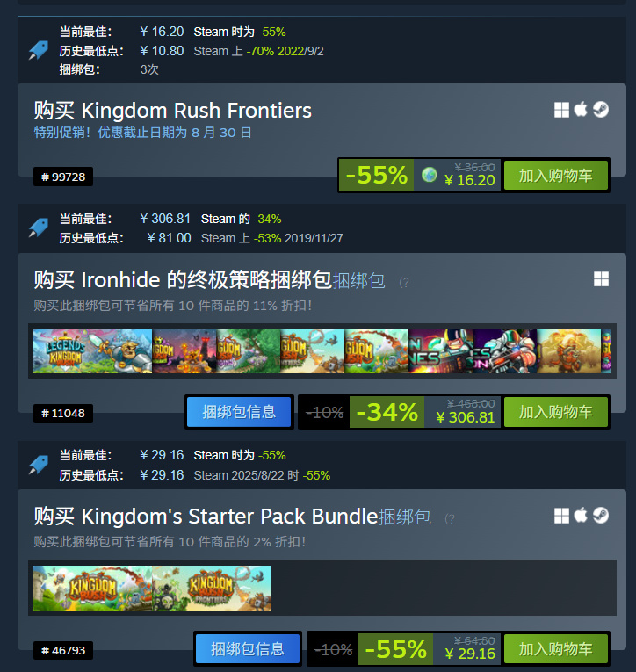Click the #11048 bundle ID label
This screenshot has width=636, height=672.
(x=63, y=413)
